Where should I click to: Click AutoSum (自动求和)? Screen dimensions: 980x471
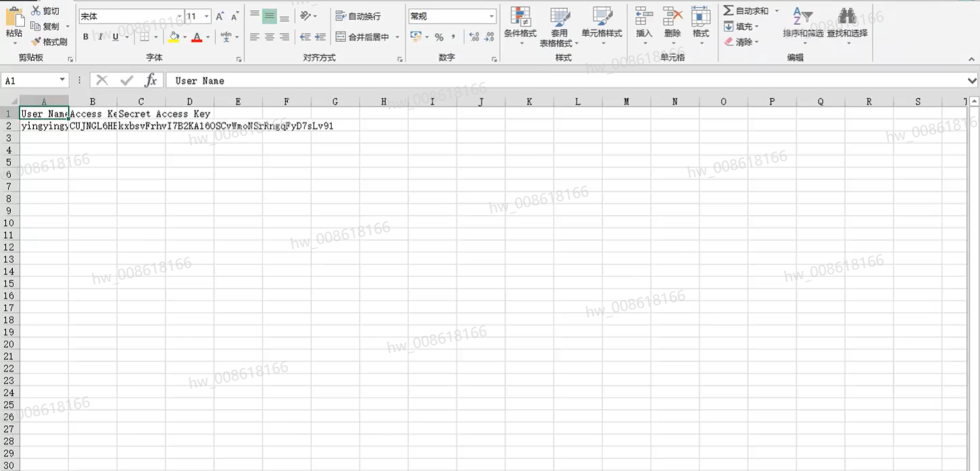[746, 11]
